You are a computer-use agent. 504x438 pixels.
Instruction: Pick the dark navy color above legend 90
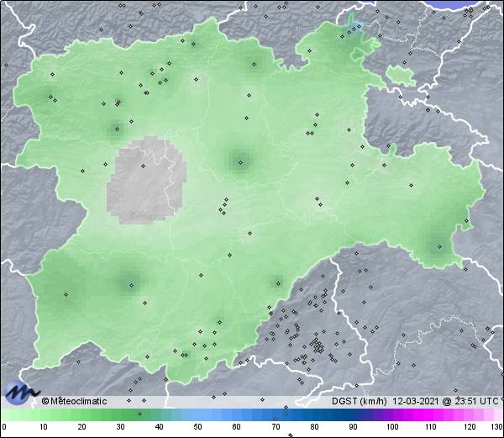pos(353,414)
